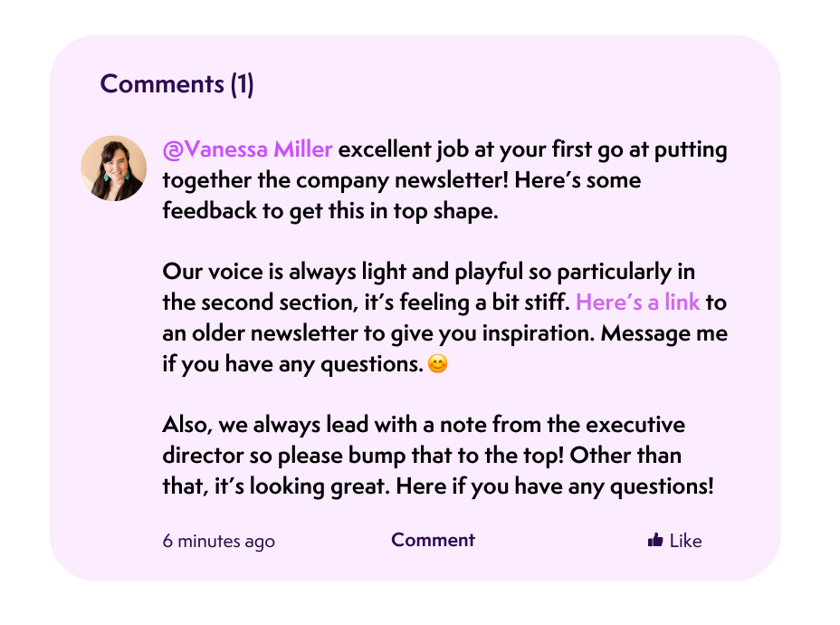
Task: Switch focus to the Comments section heading
Action: point(177,83)
